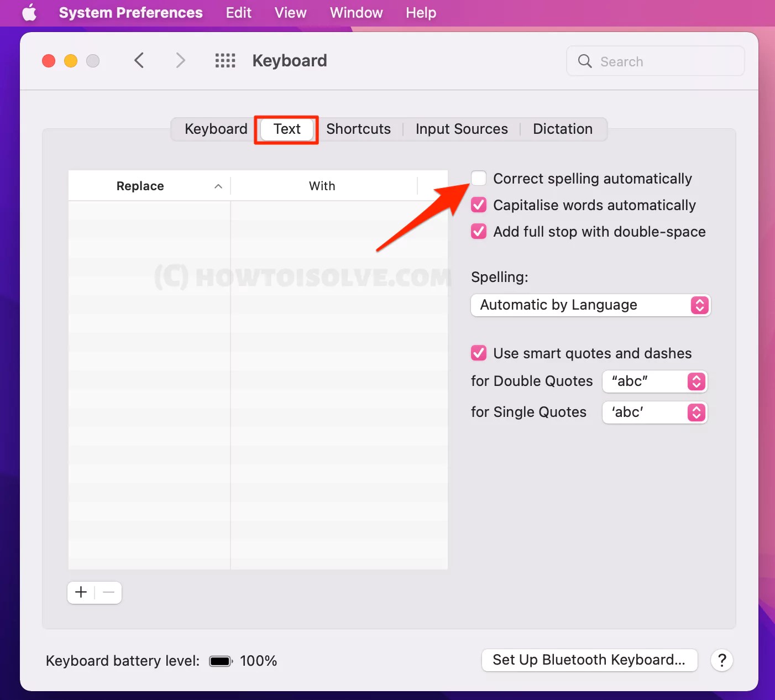Click the remove text replacement minus icon
The width and height of the screenshot is (775, 700).
pos(108,592)
